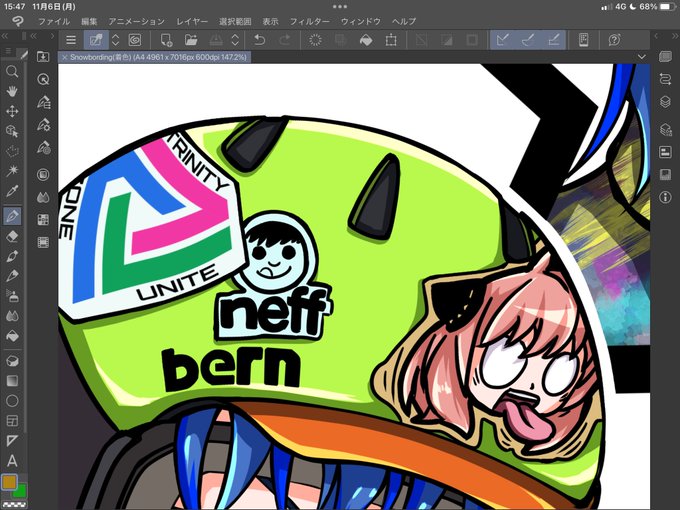Viewport: 680px width, 510px height.
Task: Open the Clip Studio Paint logo menu
Action: 17,21
